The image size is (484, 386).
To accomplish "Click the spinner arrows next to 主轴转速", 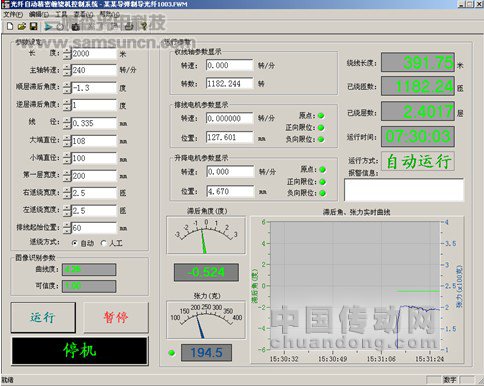I will pyautogui.click(x=67, y=70).
